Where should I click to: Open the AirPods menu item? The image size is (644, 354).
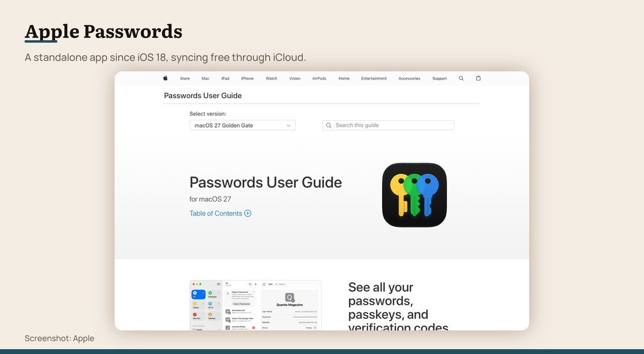(319, 78)
